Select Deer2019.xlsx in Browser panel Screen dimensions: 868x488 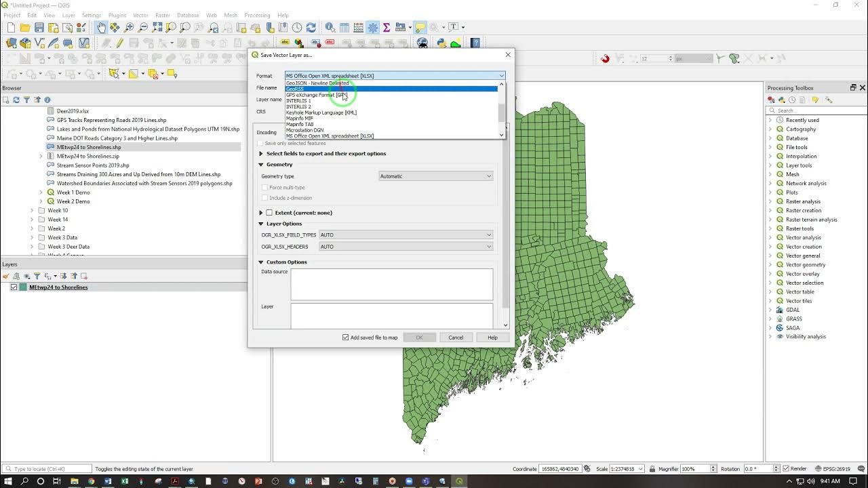click(x=73, y=111)
